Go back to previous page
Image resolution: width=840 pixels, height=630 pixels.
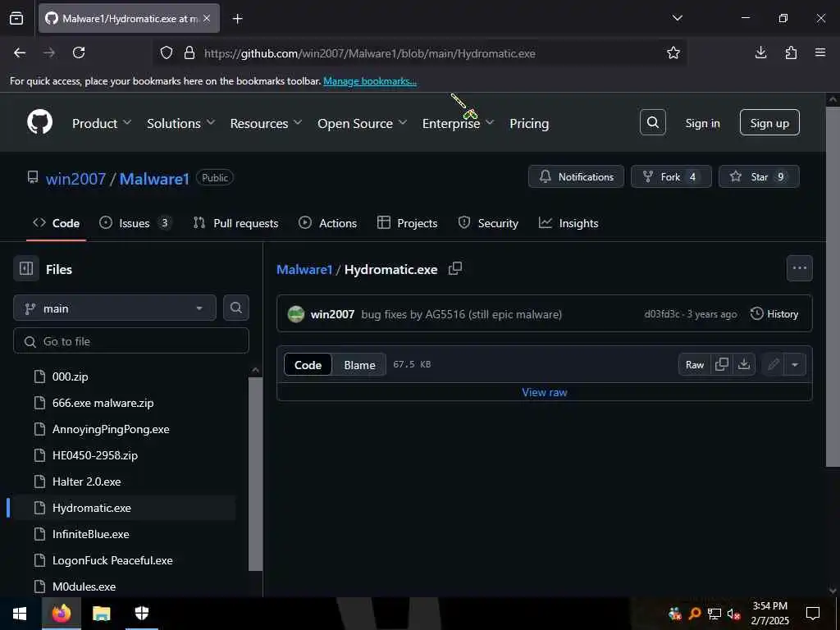(x=20, y=52)
